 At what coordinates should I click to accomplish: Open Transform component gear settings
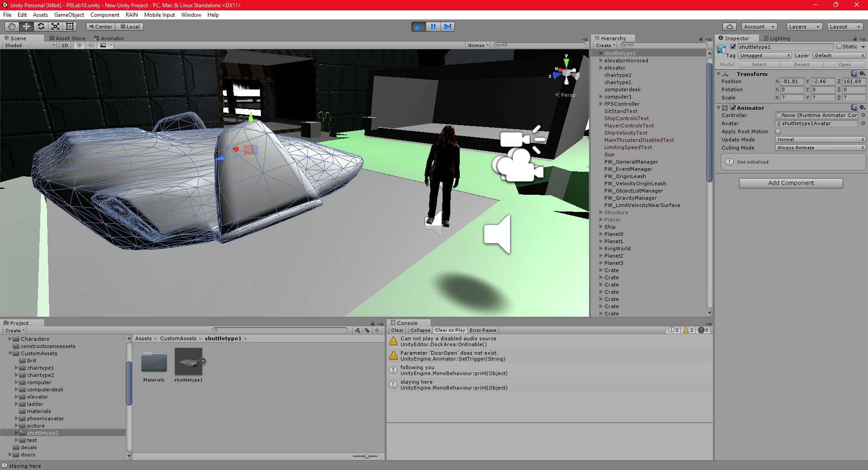(x=862, y=74)
